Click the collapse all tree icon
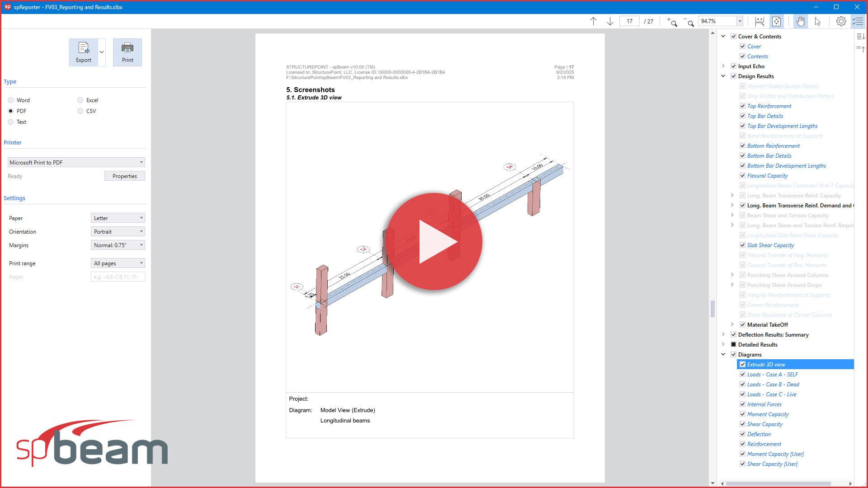 tap(861, 48)
